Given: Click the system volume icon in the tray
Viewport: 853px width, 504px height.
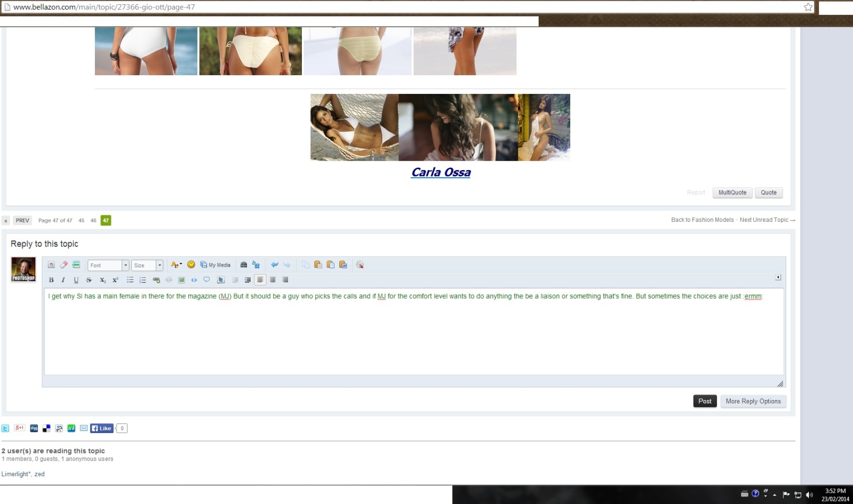Looking at the screenshot, I should 809,494.
